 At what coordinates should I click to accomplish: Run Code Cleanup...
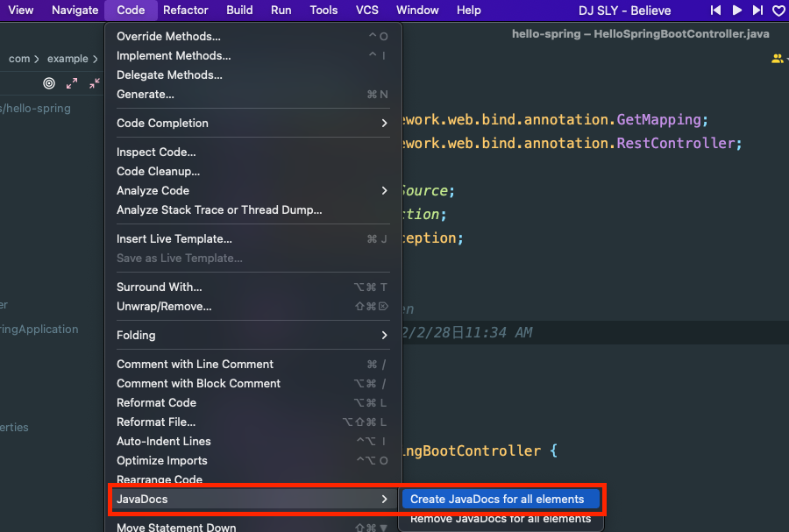[x=253, y=172]
